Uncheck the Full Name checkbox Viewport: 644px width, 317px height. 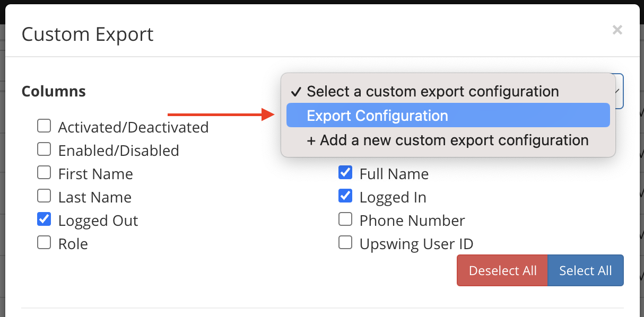click(345, 172)
